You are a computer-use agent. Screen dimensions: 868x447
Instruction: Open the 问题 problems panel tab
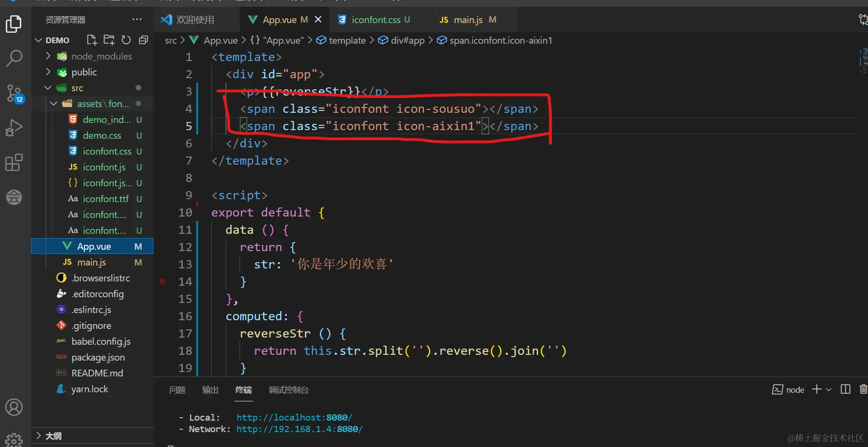point(177,390)
